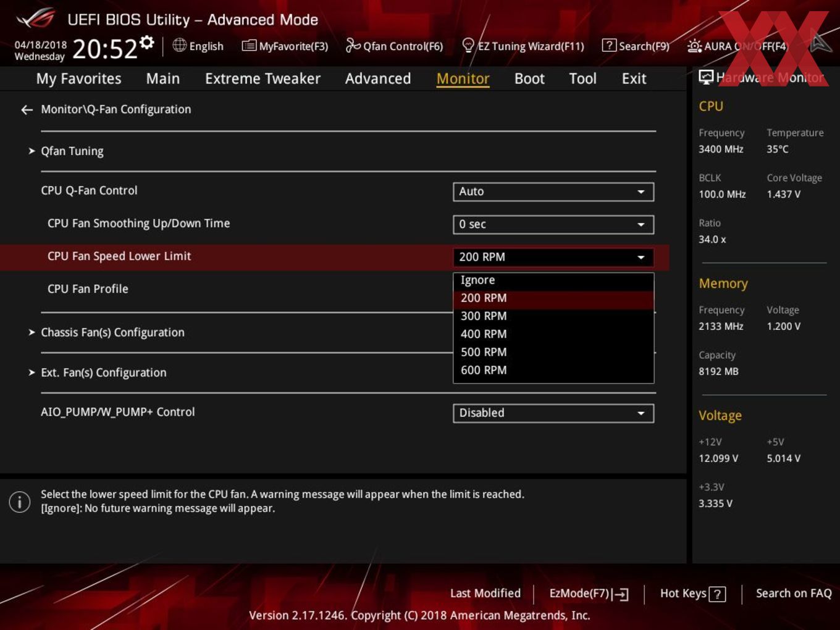Go to the Advanced tab
This screenshot has height=630, width=840.
tap(378, 78)
